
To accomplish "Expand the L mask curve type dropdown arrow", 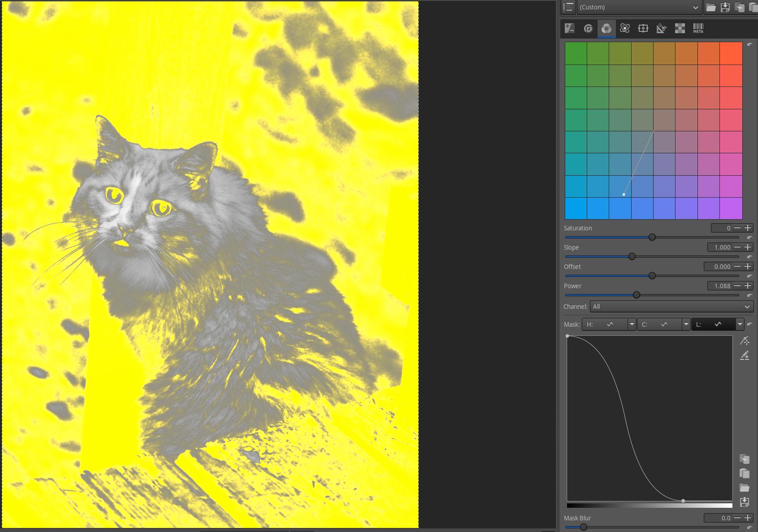I will 740,324.
